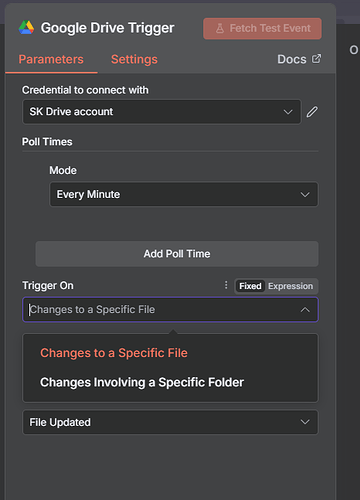Screen dimensions: 360x500
Task: Open the three-dot options menu beside Trigger On
Action: point(226,285)
